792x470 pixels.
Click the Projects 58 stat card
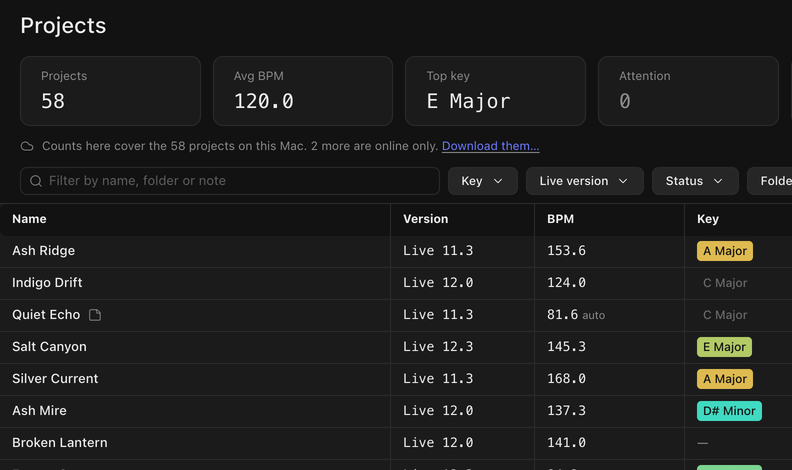tap(110, 91)
